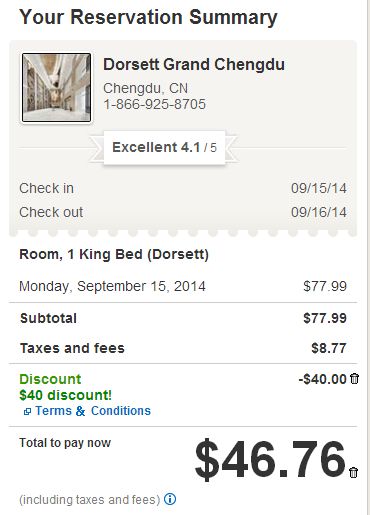This screenshot has height=515, width=370.
Task: Click the -$40.00 discount amount
Action: point(322,379)
